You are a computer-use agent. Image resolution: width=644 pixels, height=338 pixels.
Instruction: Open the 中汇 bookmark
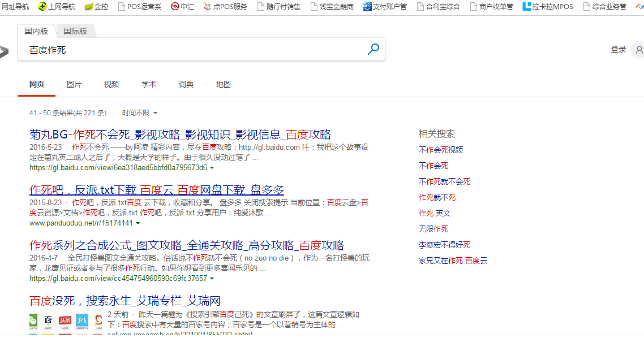tap(182, 7)
